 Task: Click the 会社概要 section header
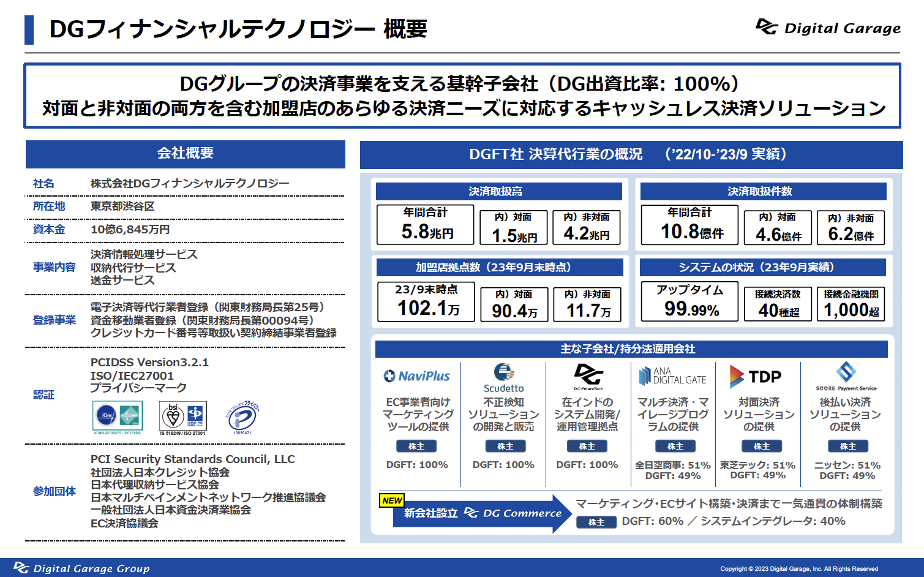click(186, 154)
